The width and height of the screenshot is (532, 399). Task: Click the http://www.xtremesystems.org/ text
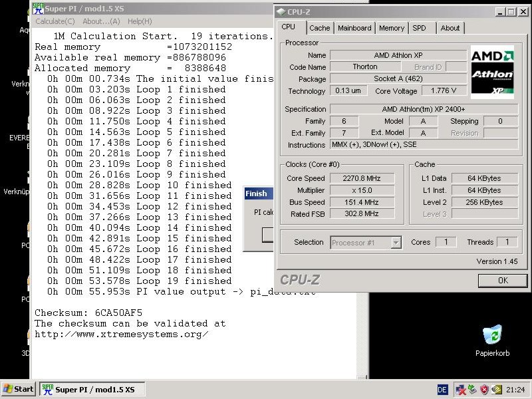coord(122,334)
